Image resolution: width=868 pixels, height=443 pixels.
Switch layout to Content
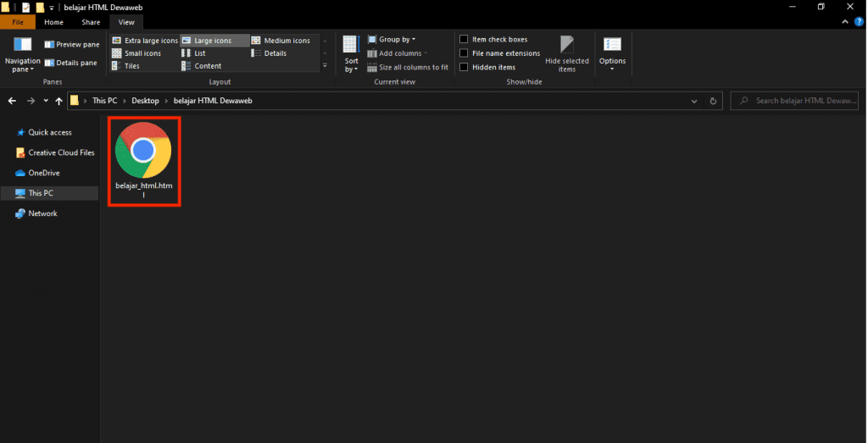click(x=202, y=66)
